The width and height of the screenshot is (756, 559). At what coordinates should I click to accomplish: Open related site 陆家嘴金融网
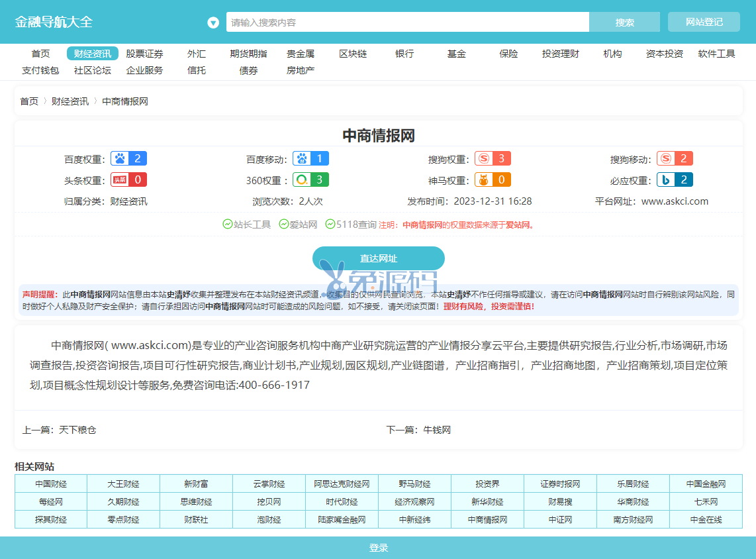[342, 519]
